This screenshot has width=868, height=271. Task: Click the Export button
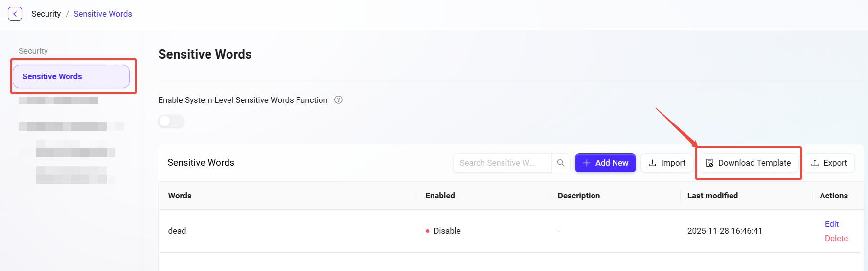[829, 163]
